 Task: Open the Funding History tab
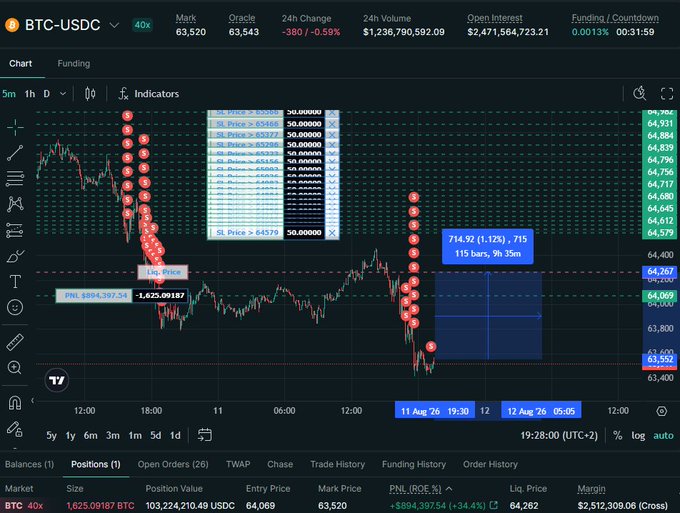click(x=414, y=464)
